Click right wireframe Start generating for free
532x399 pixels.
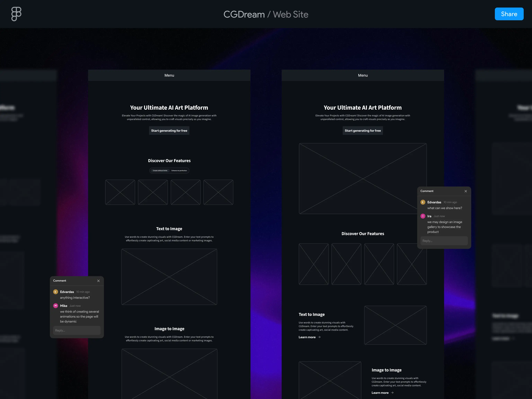(x=363, y=131)
